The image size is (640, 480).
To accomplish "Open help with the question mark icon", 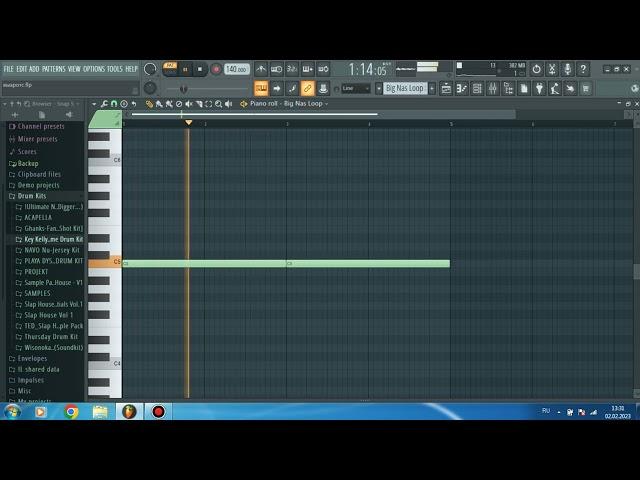I will pos(583,69).
